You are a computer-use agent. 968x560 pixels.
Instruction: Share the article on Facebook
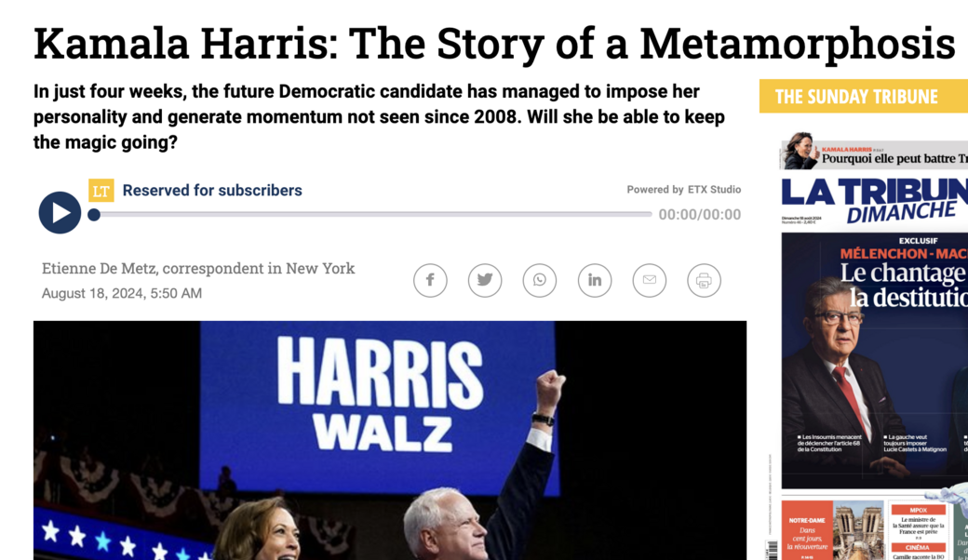(430, 280)
